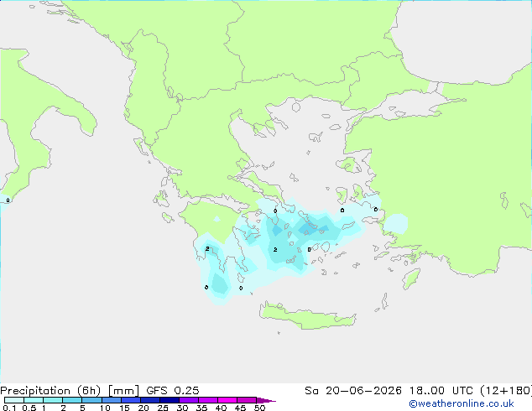This screenshot has width=532, height=411.
Task: Click the '0' value on Italy's coast
Action: click(x=8, y=200)
